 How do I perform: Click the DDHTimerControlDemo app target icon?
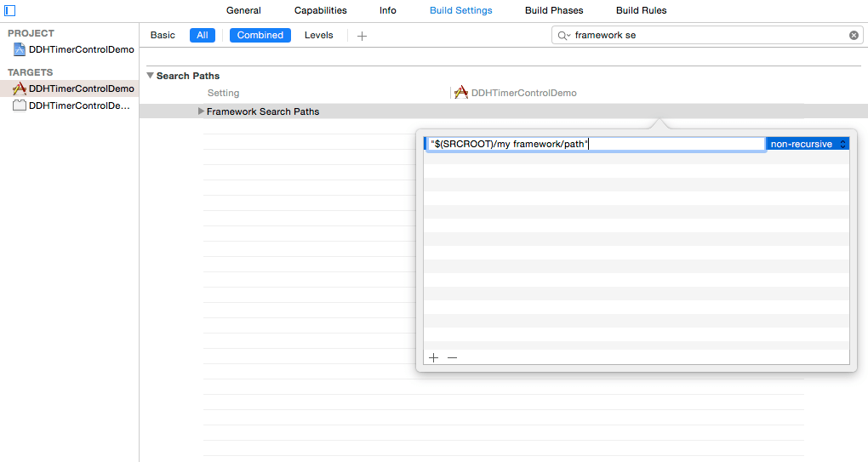[x=20, y=88]
